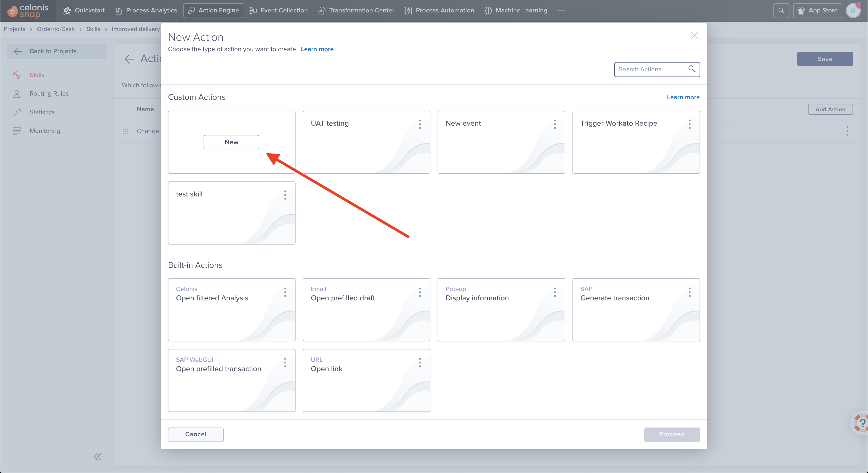Select the New custom action card
The width and height of the screenshot is (868, 473).
231,142
